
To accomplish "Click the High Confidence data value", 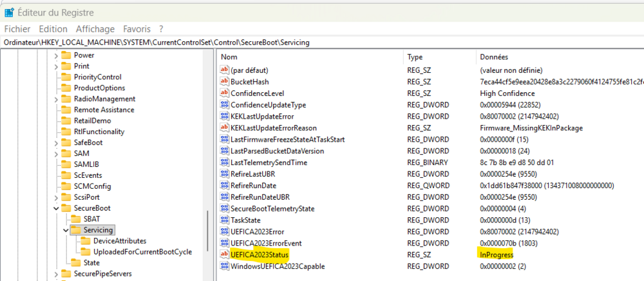I will point(507,93).
